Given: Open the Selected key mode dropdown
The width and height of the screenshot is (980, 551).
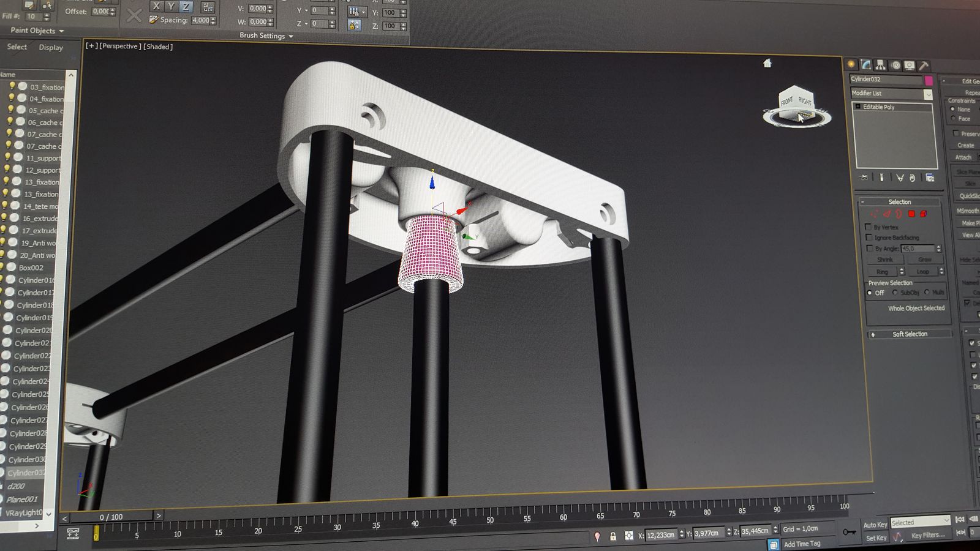Looking at the screenshot, I should 920,522.
